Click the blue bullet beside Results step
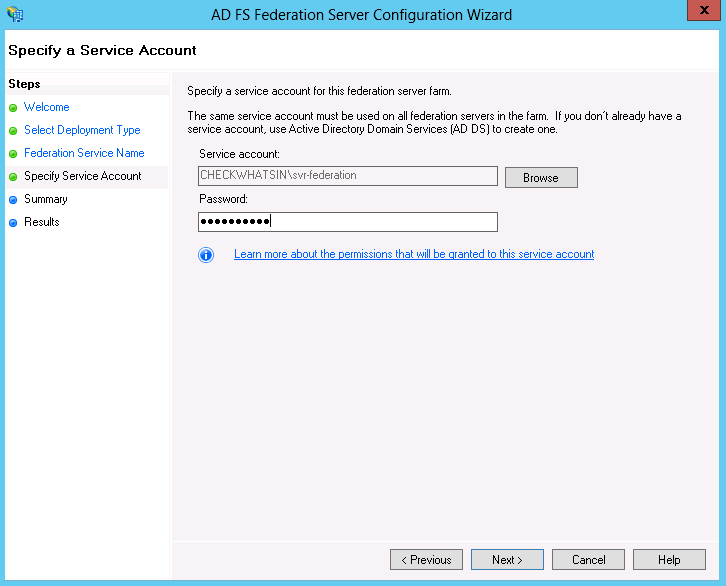The height and width of the screenshot is (586, 726). tap(13, 223)
